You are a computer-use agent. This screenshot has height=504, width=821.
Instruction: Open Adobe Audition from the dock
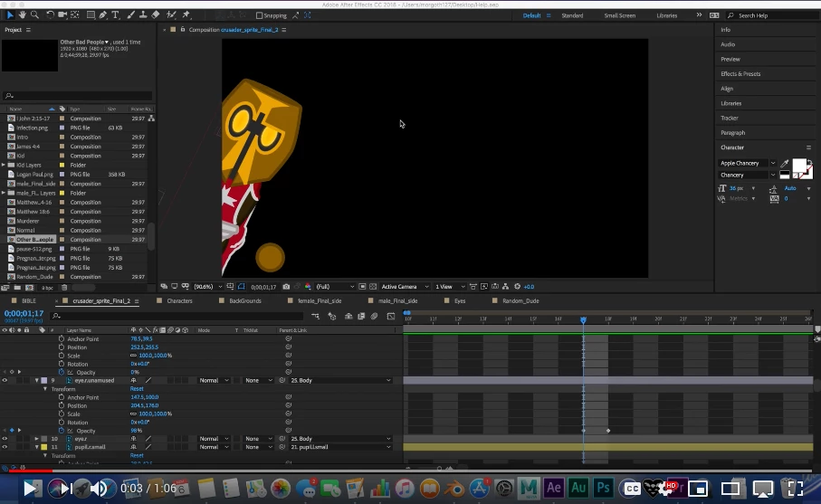[578, 488]
